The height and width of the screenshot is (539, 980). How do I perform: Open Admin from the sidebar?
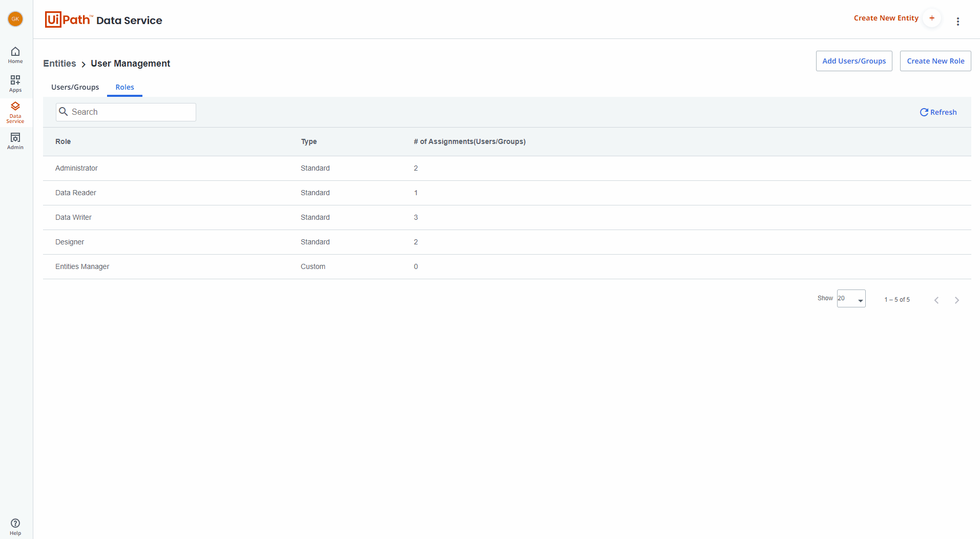15,141
